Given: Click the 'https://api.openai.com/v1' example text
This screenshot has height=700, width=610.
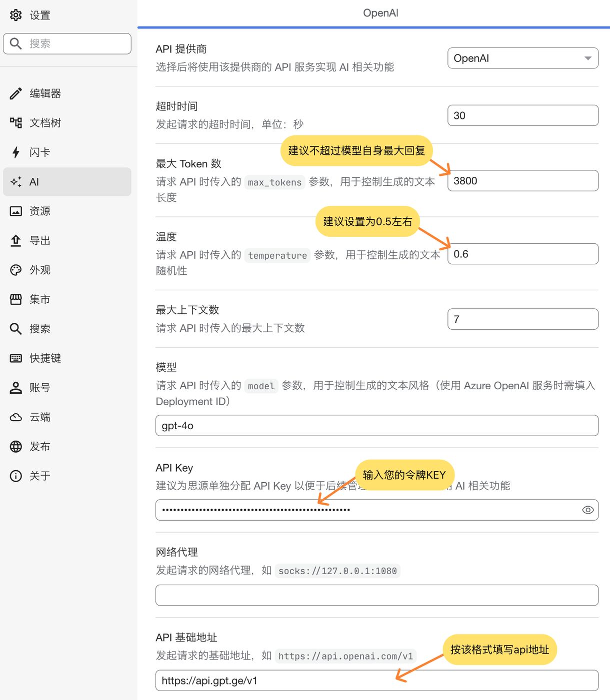Looking at the screenshot, I should (x=346, y=656).
